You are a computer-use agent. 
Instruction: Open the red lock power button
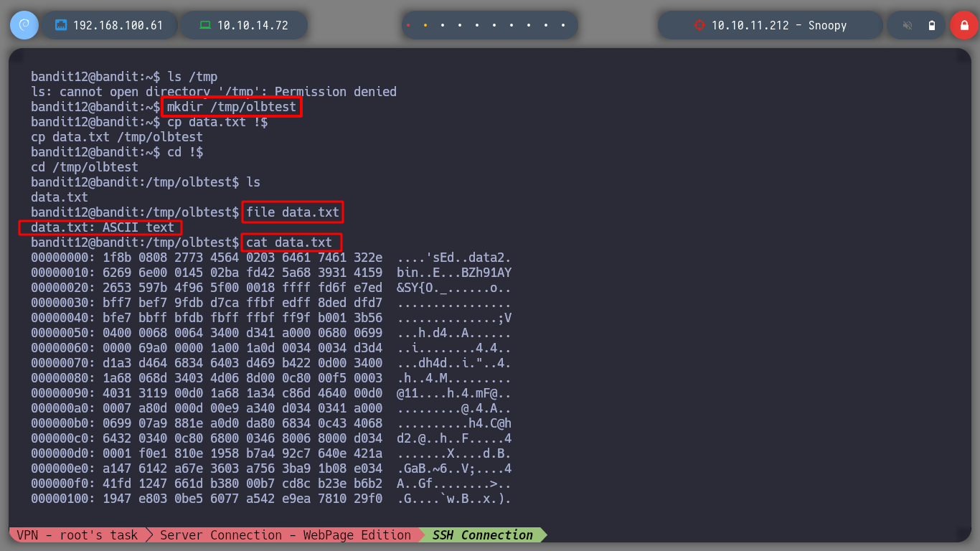click(x=963, y=25)
